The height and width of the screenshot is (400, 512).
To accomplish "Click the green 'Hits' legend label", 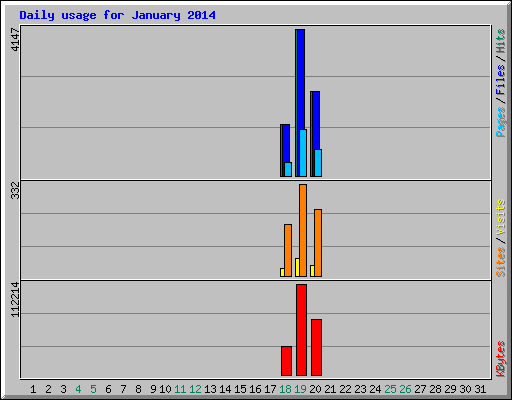I will pos(501,41).
